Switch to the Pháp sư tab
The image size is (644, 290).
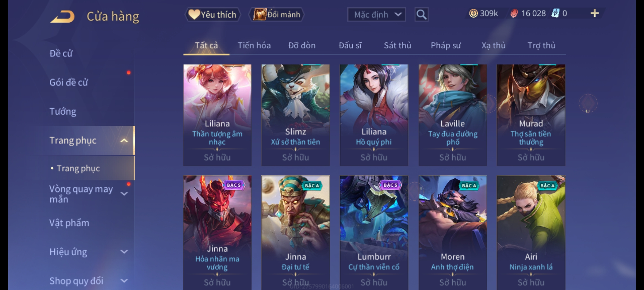(x=446, y=45)
